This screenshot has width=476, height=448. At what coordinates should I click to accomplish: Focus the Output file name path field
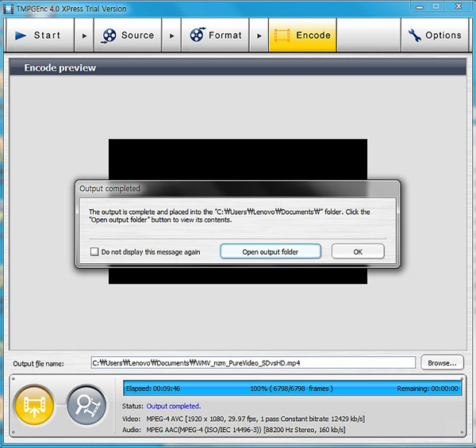tap(253, 363)
